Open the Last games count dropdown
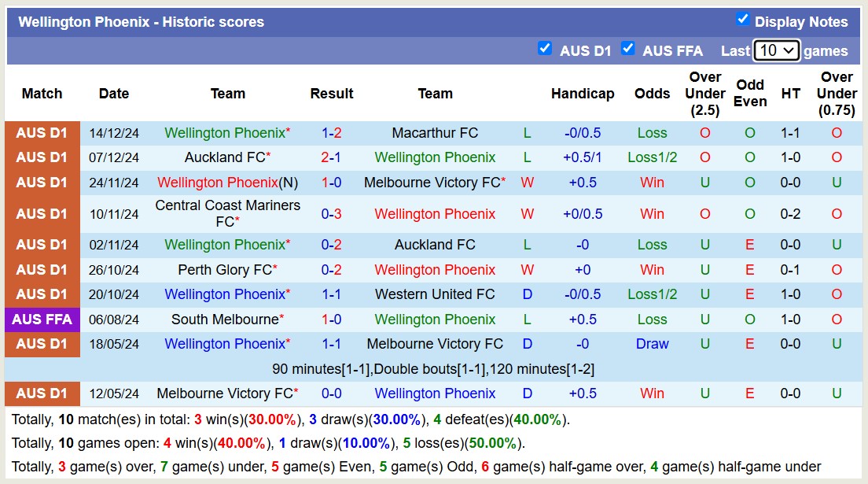Image resolution: width=868 pixels, height=484 pixels. click(775, 50)
